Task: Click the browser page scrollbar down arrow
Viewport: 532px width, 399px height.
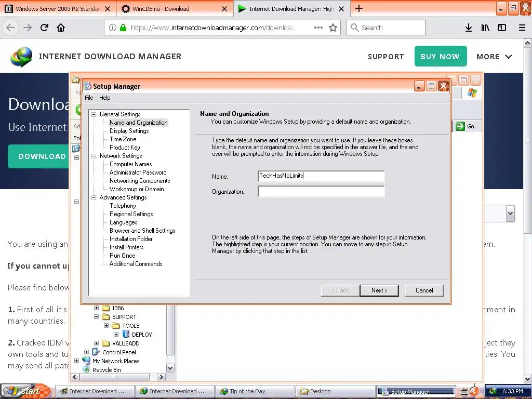Action: (x=528, y=379)
